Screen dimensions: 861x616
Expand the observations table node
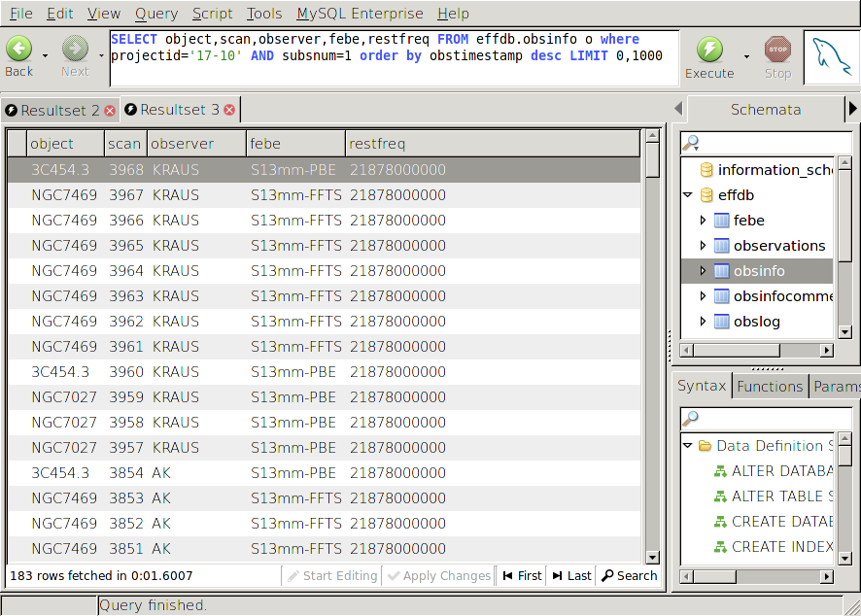click(x=703, y=246)
